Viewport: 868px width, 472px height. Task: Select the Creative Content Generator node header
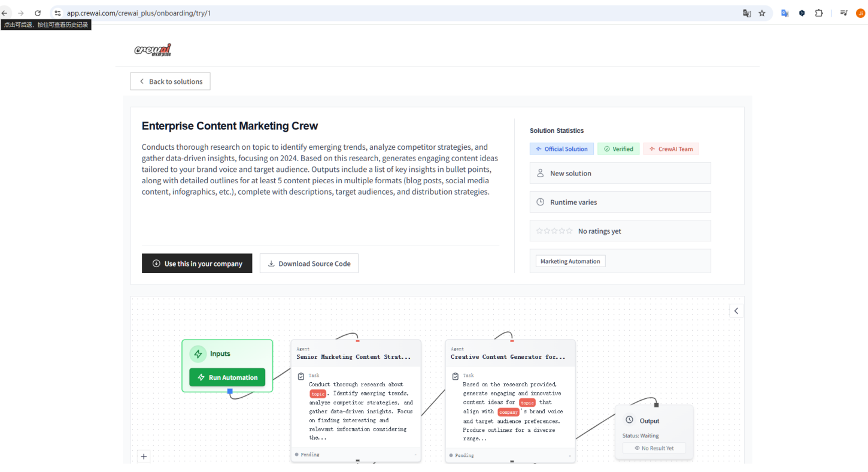(x=510, y=353)
